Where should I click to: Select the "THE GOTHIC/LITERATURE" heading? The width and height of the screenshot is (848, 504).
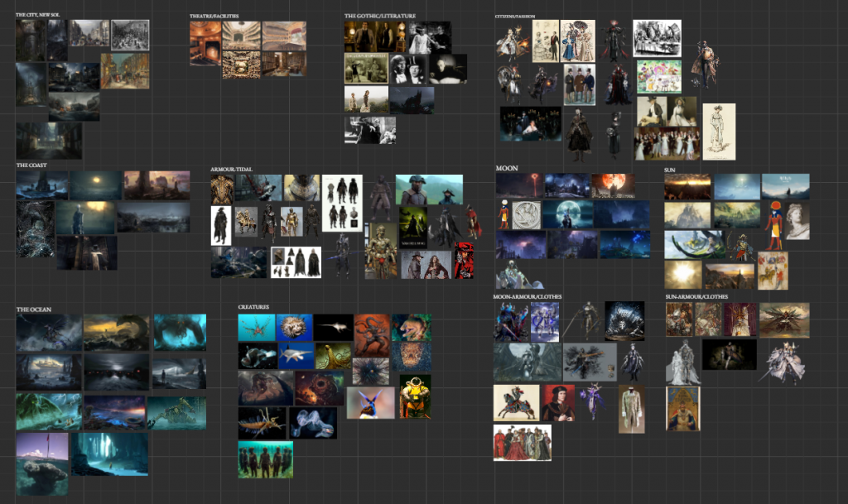379,16
